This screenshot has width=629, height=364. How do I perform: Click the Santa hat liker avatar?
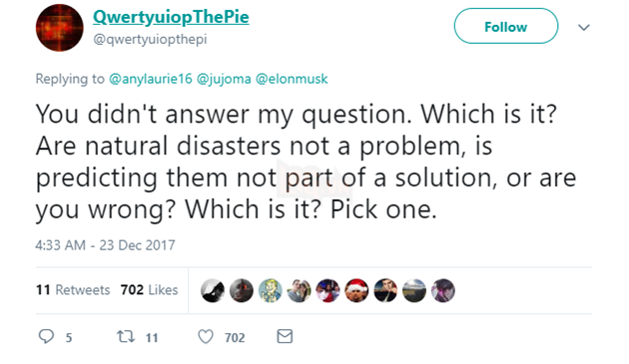[356, 290]
